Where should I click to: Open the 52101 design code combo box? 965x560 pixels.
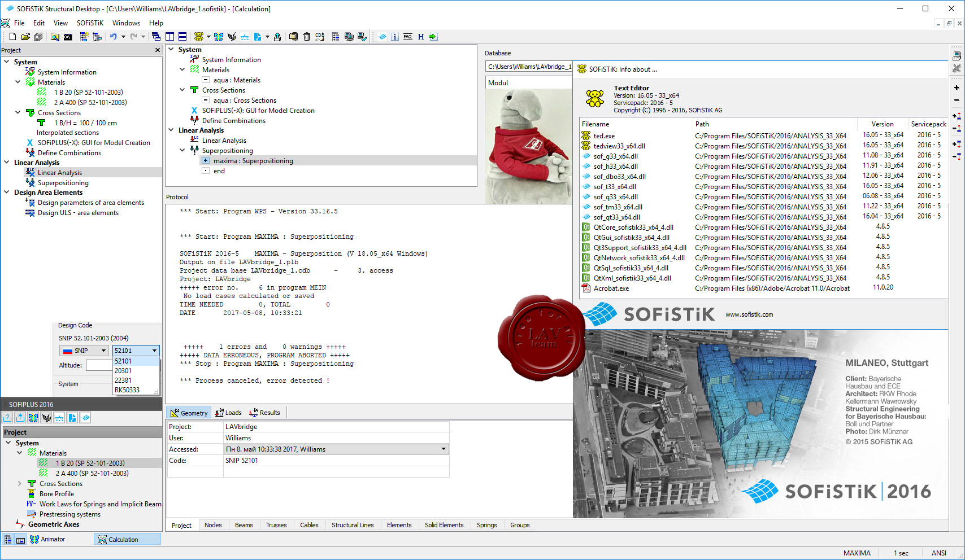tap(136, 351)
